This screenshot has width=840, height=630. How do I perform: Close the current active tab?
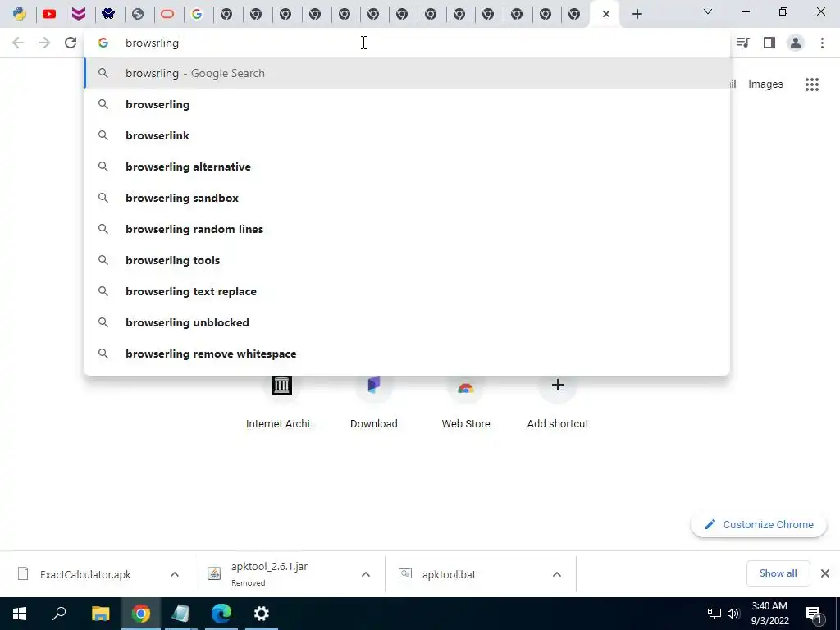(x=606, y=14)
